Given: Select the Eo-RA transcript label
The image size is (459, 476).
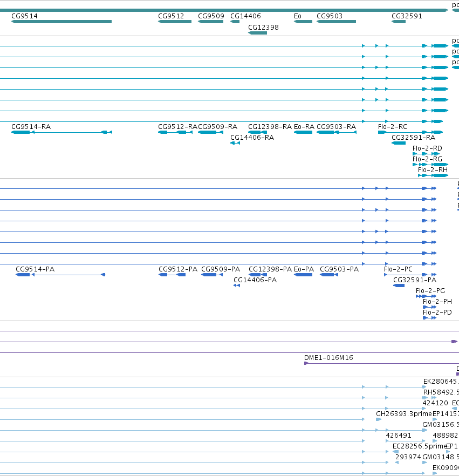Looking at the screenshot, I should (x=304, y=127).
